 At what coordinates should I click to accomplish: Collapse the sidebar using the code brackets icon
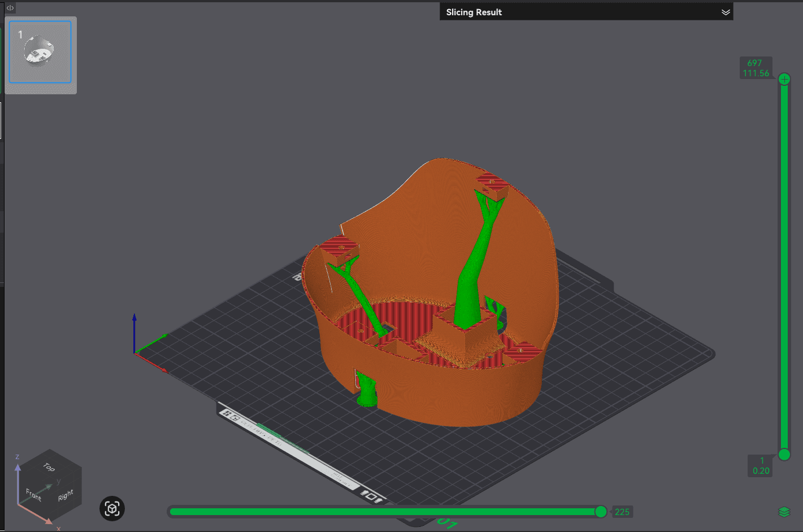click(x=10, y=8)
